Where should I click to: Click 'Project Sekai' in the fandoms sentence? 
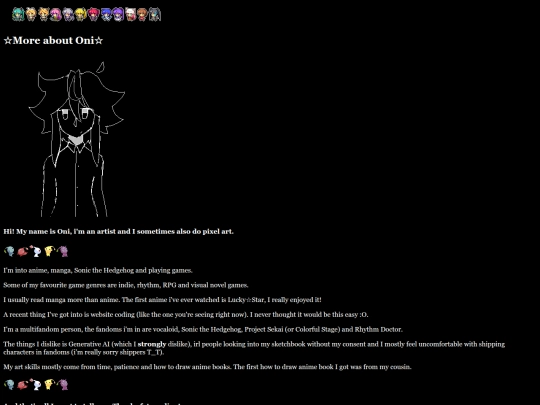tap(263, 329)
